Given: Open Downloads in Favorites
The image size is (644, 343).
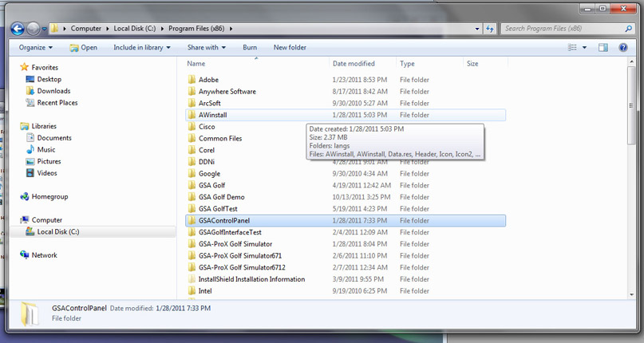Looking at the screenshot, I should (53, 91).
